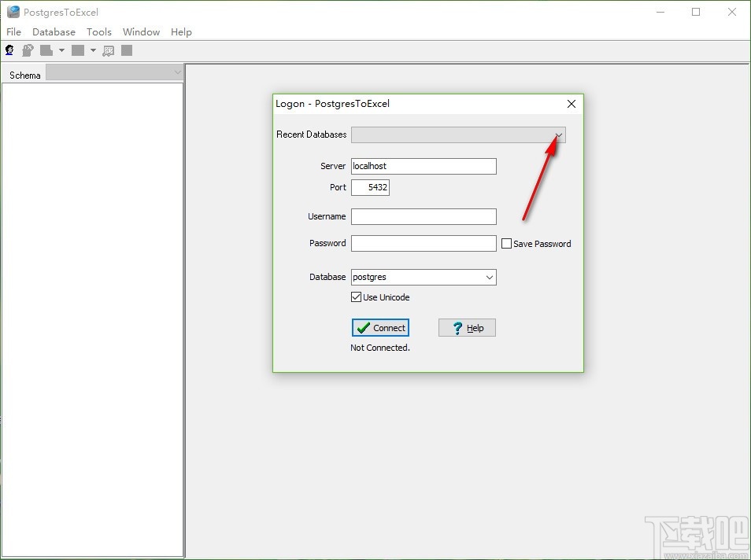
Task: Open the File menu
Action: (14, 32)
